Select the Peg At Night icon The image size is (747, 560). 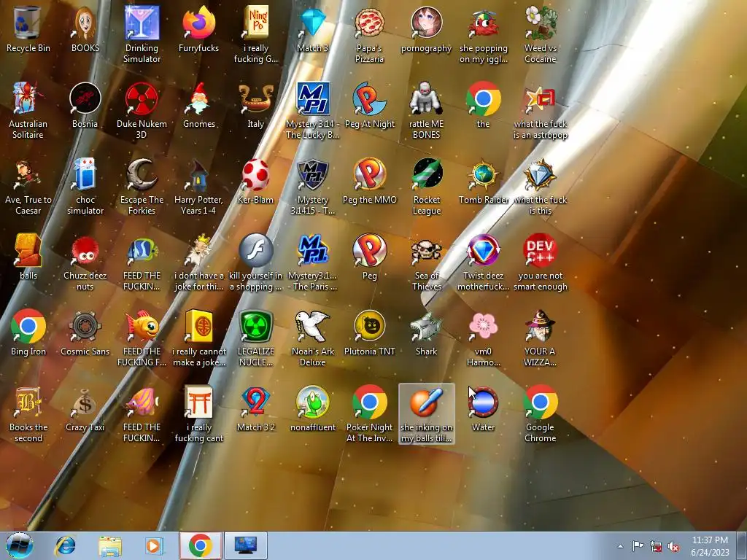(369, 98)
